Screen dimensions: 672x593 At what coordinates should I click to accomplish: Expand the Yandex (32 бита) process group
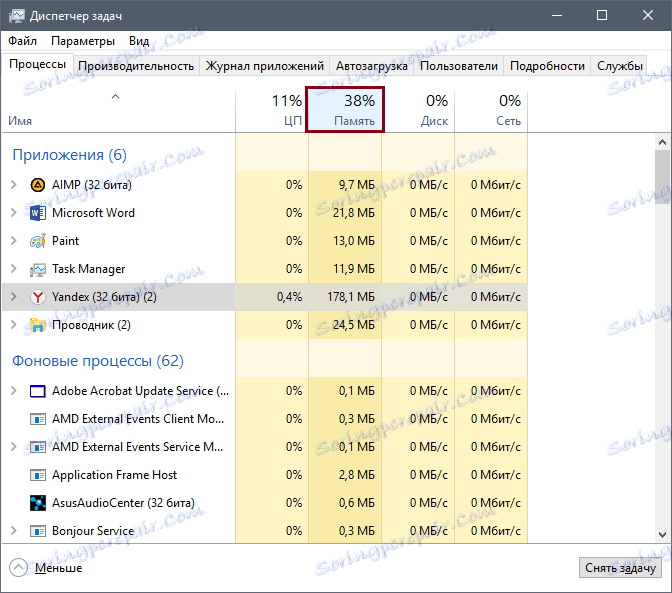(x=14, y=297)
